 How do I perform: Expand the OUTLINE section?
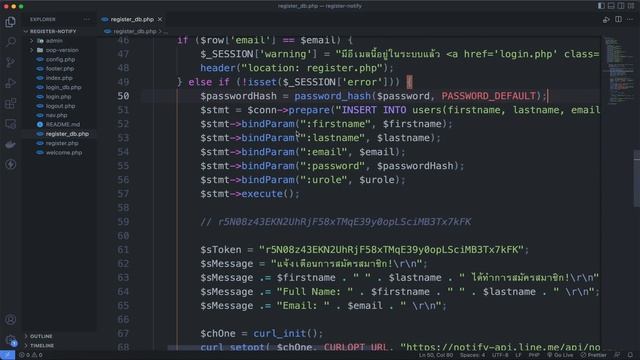click(x=41, y=336)
